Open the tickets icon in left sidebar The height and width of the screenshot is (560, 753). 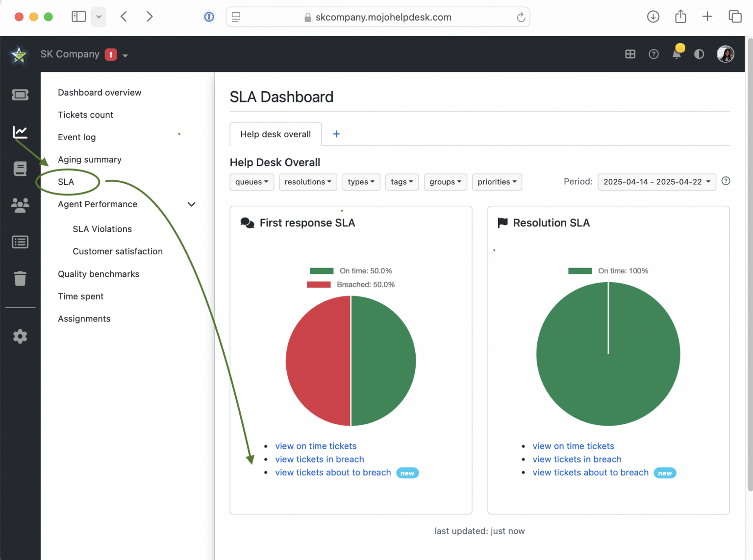coord(20,95)
